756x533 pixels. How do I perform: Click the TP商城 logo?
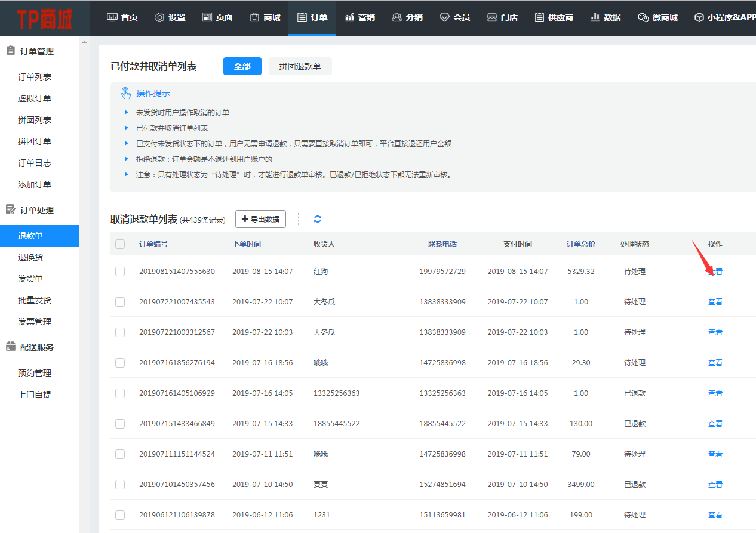(x=45, y=19)
